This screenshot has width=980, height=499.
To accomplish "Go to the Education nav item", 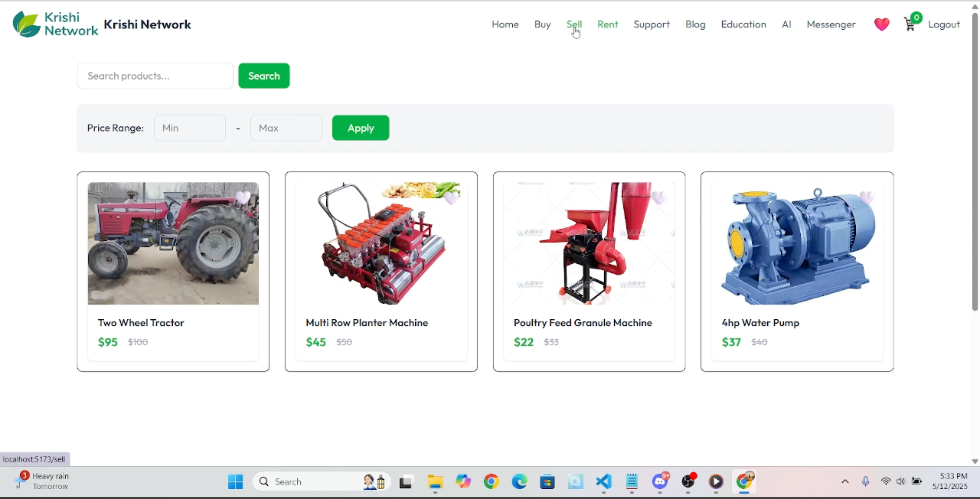I will pos(743,24).
